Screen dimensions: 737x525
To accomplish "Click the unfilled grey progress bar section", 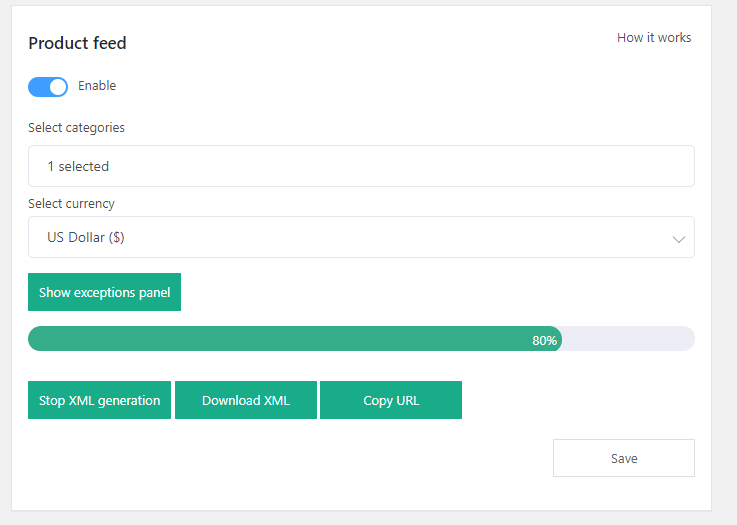I will 627,339.
